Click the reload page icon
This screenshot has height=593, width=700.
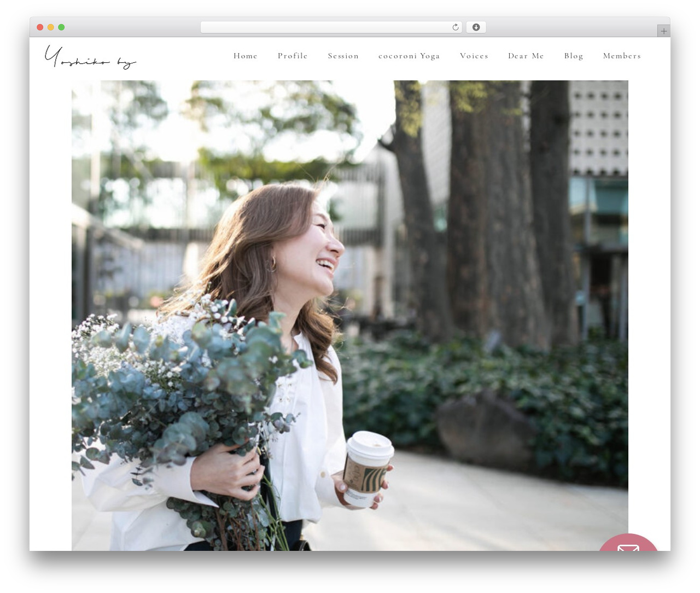455,27
